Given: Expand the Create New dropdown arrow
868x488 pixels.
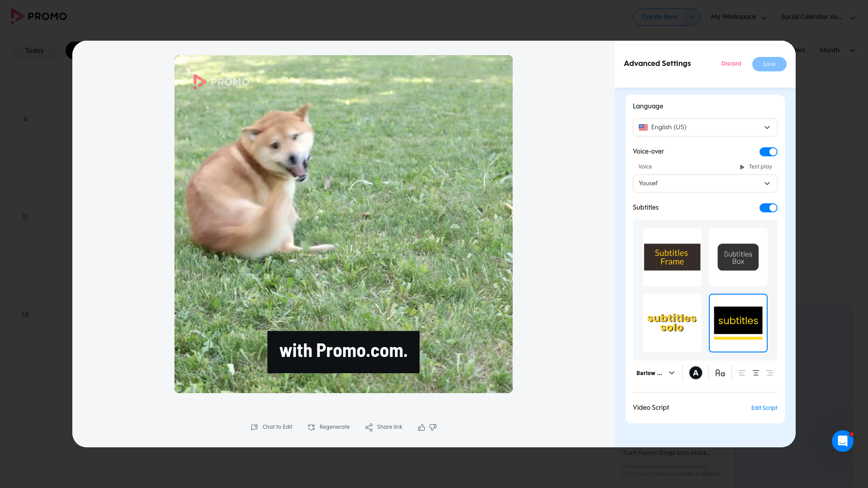Looking at the screenshot, I should pyautogui.click(x=691, y=17).
